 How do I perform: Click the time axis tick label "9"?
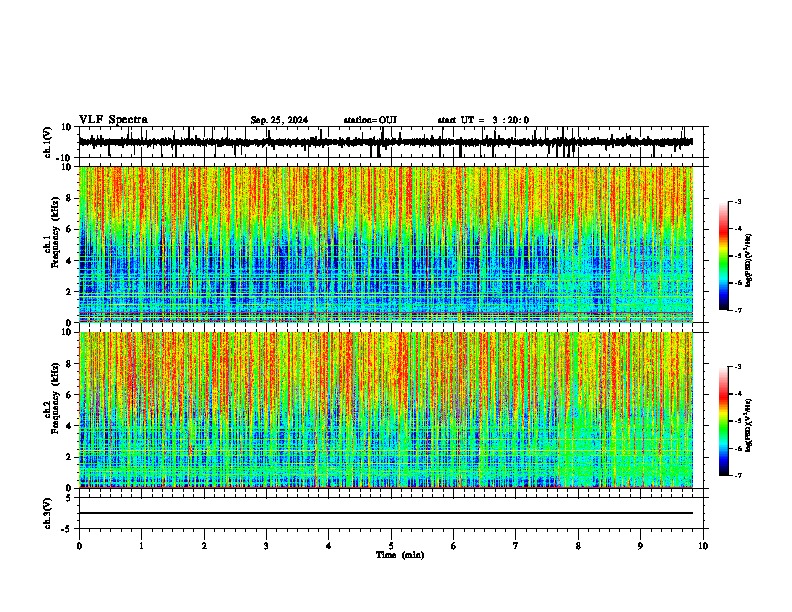[x=640, y=546]
